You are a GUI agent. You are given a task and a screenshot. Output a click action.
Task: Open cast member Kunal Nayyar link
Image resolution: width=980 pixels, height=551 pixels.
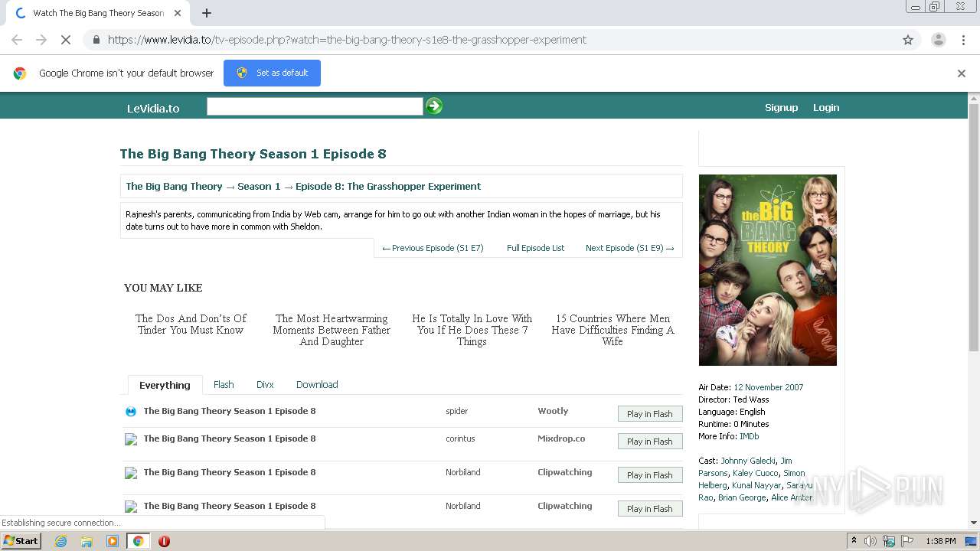(756, 485)
